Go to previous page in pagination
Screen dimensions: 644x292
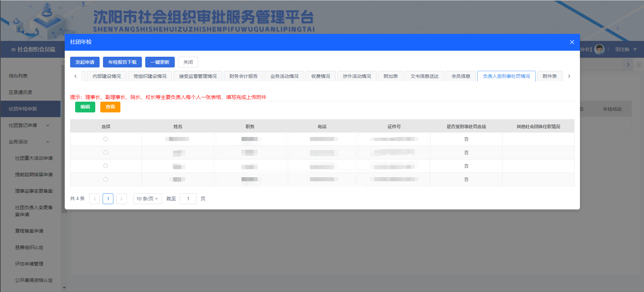click(x=95, y=199)
